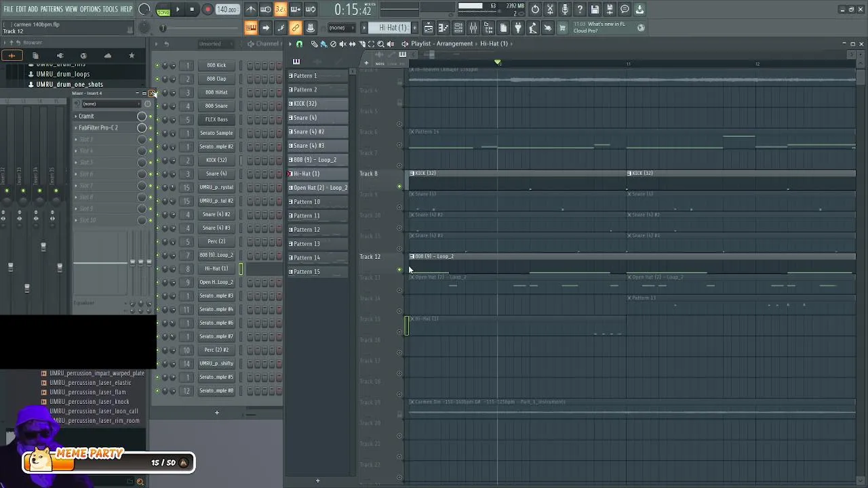This screenshot has height=488, width=868.
Task: Select the Hi-Hat (1) channel button
Action: click(216, 268)
